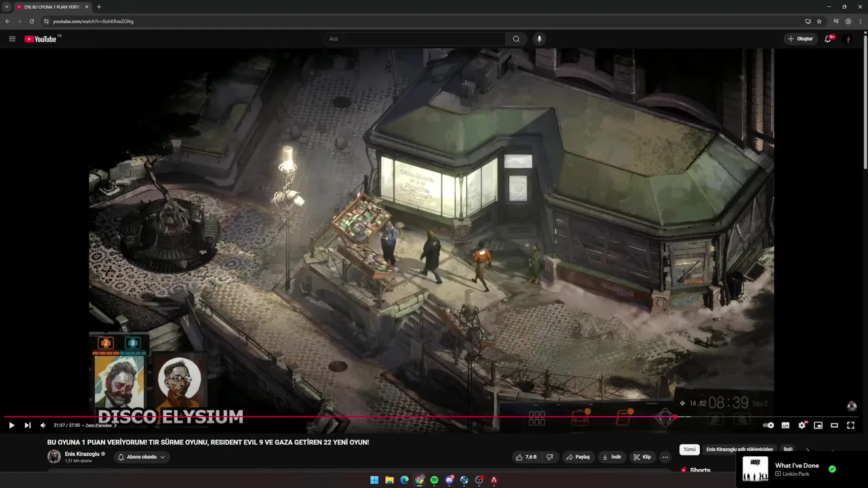Click the channel watermark on the video

coord(852,405)
